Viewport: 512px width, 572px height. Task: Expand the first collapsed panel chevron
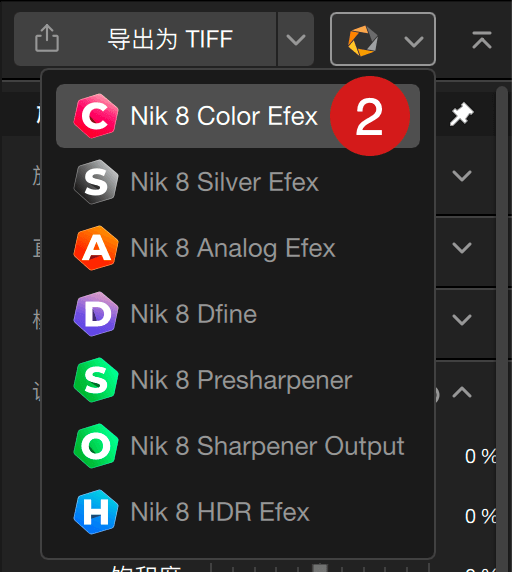pyautogui.click(x=462, y=175)
